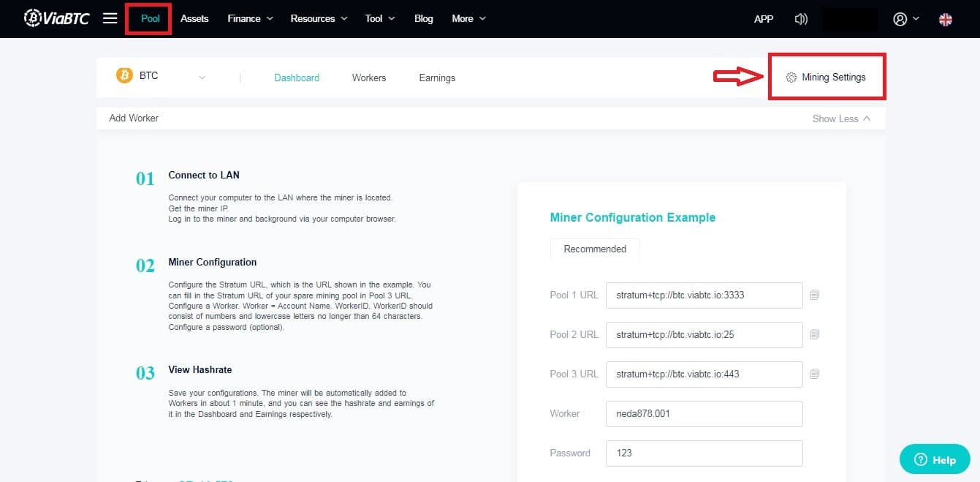Click the speaker announcements icon
The width and height of the screenshot is (980, 482).
pyautogui.click(x=801, y=19)
